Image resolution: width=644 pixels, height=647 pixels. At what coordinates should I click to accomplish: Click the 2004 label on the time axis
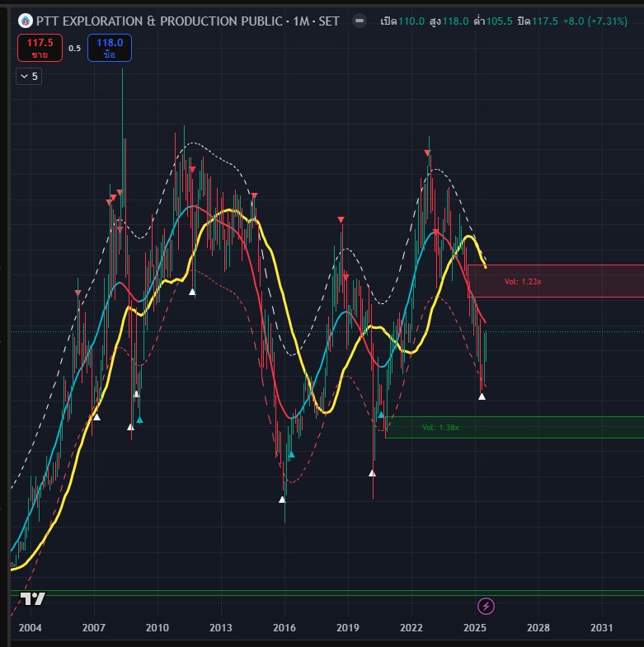[x=31, y=627]
